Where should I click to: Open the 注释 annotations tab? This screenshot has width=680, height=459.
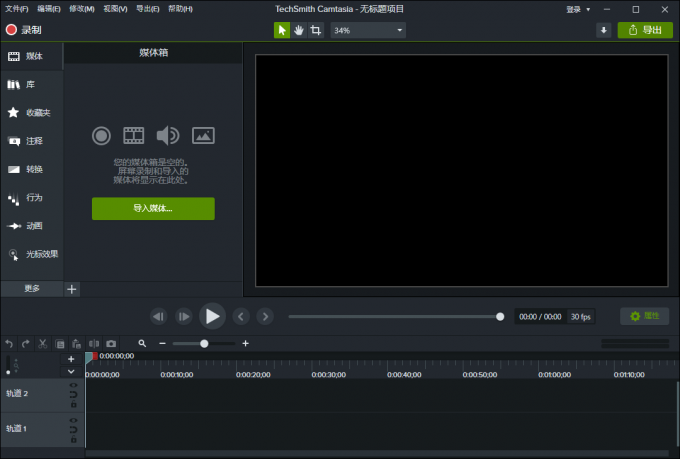[x=32, y=141]
